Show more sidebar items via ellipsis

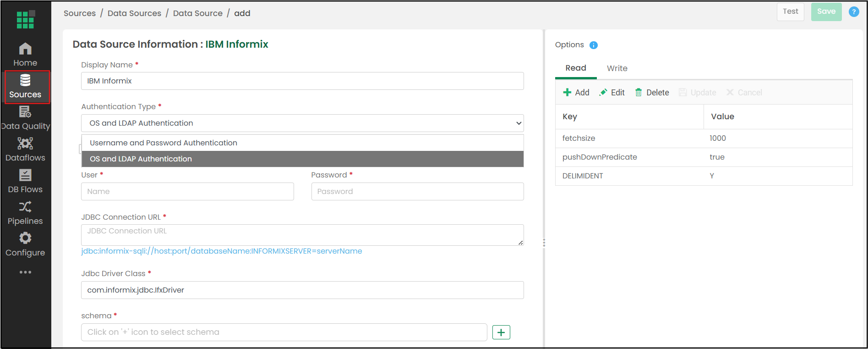(x=25, y=272)
